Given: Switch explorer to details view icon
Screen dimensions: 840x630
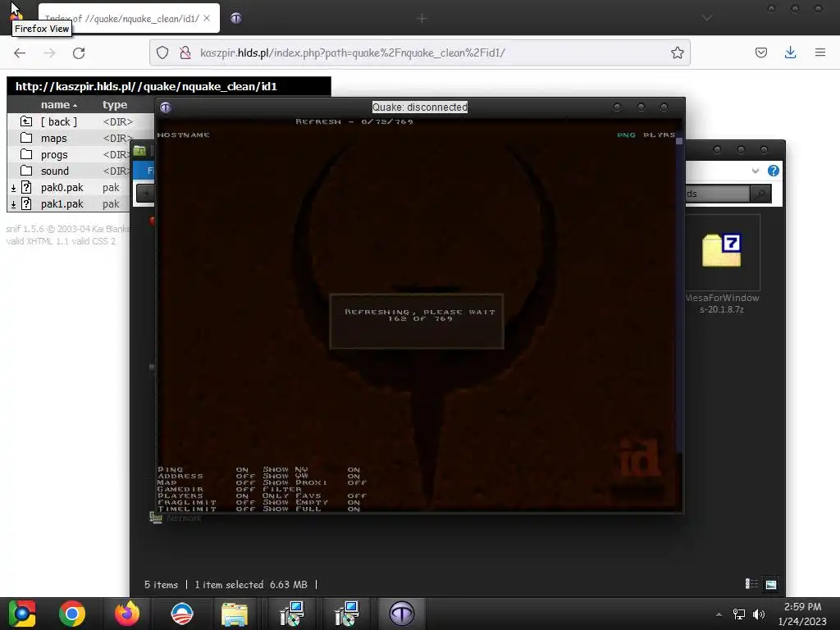Looking at the screenshot, I should click(x=751, y=584).
